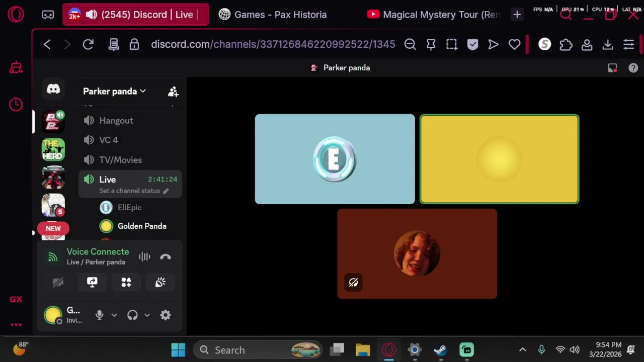Open Windows Start menu
The width and height of the screenshot is (644, 362).
point(178,350)
